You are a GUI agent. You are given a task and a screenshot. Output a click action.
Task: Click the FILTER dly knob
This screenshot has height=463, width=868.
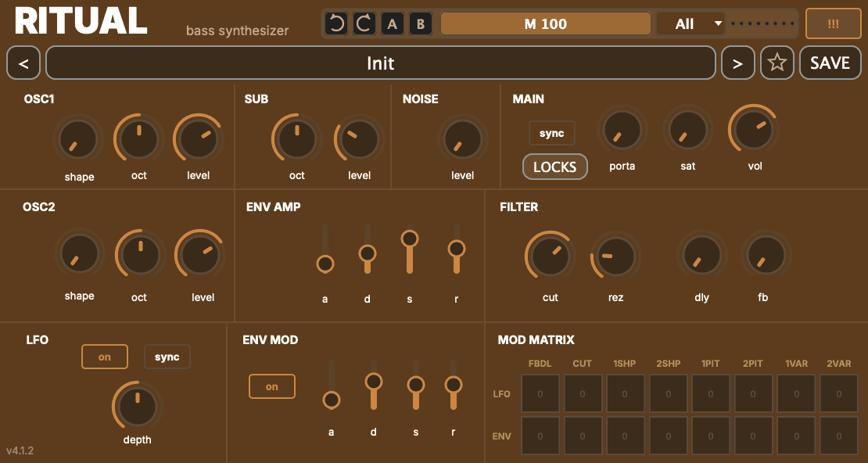(x=702, y=255)
